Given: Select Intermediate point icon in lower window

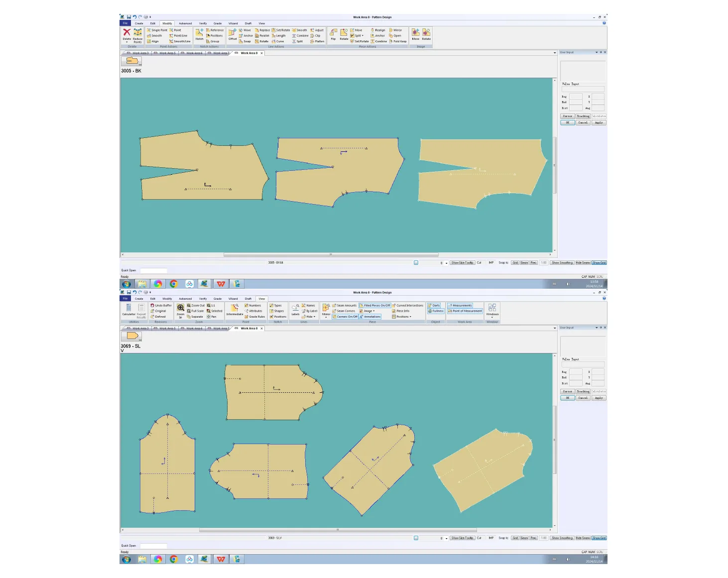Looking at the screenshot, I should [x=235, y=310].
